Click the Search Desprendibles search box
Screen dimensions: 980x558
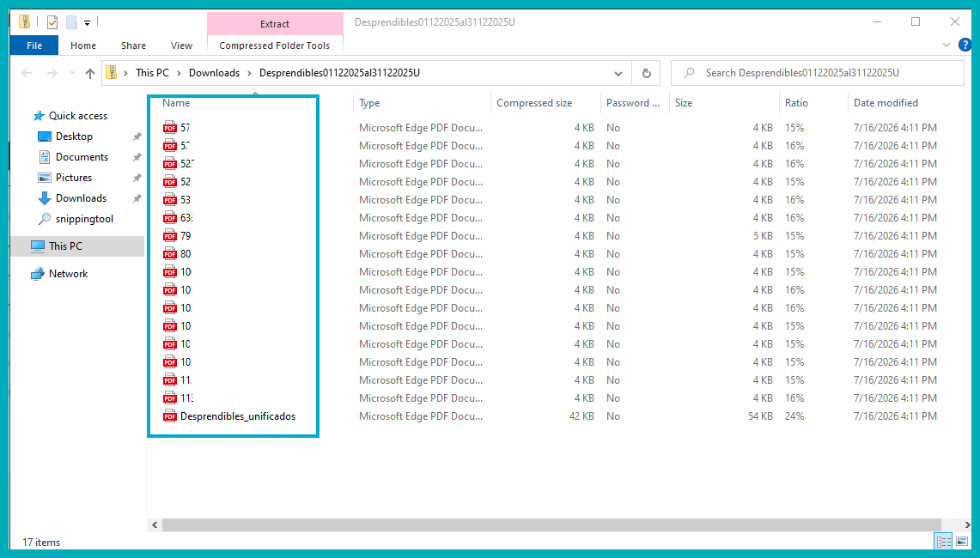pos(818,73)
